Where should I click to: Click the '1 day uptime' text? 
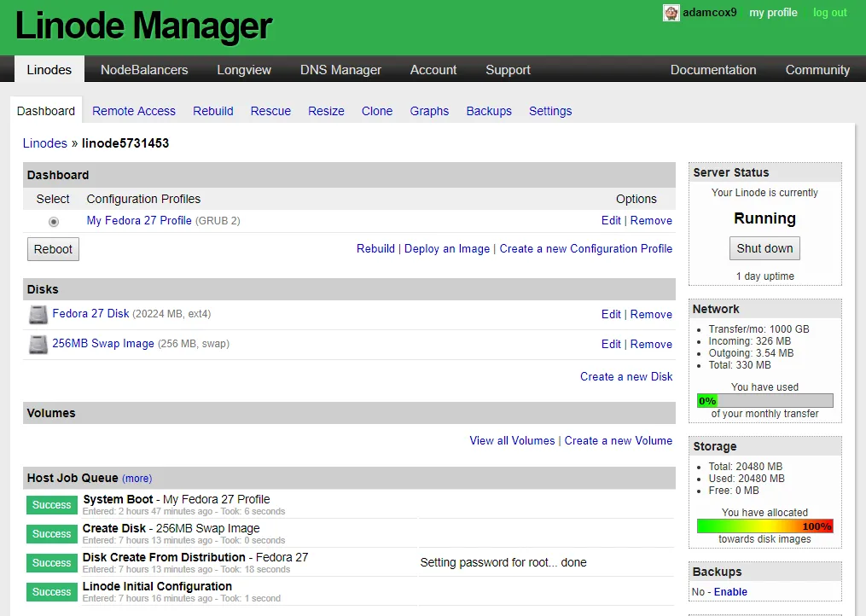click(x=765, y=276)
